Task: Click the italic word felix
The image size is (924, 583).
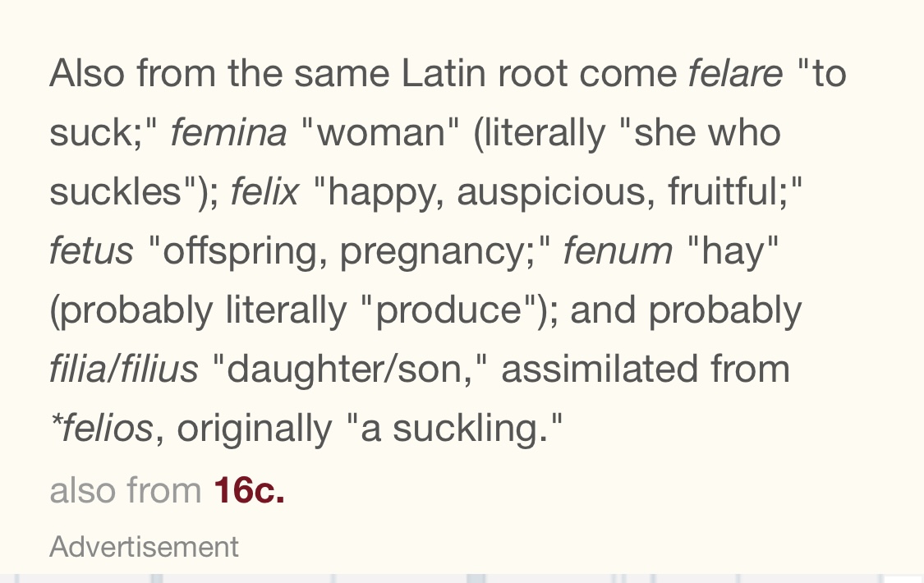Action: (264, 192)
